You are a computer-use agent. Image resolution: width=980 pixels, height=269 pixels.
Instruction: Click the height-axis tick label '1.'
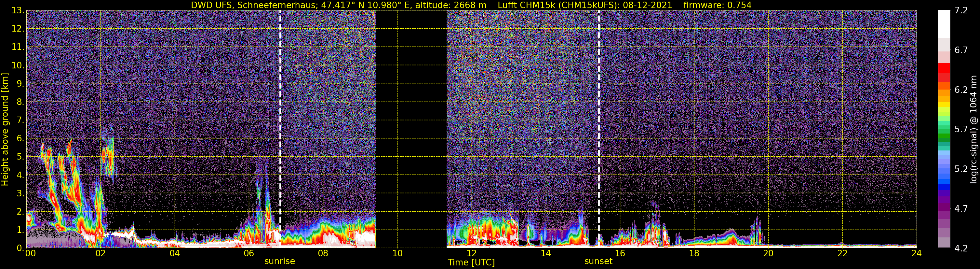[20, 230]
